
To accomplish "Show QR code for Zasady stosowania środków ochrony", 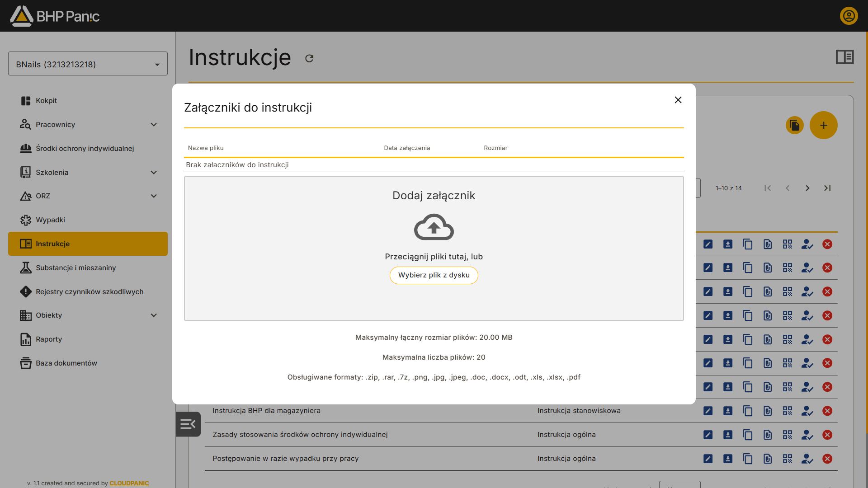I will coord(788,435).
